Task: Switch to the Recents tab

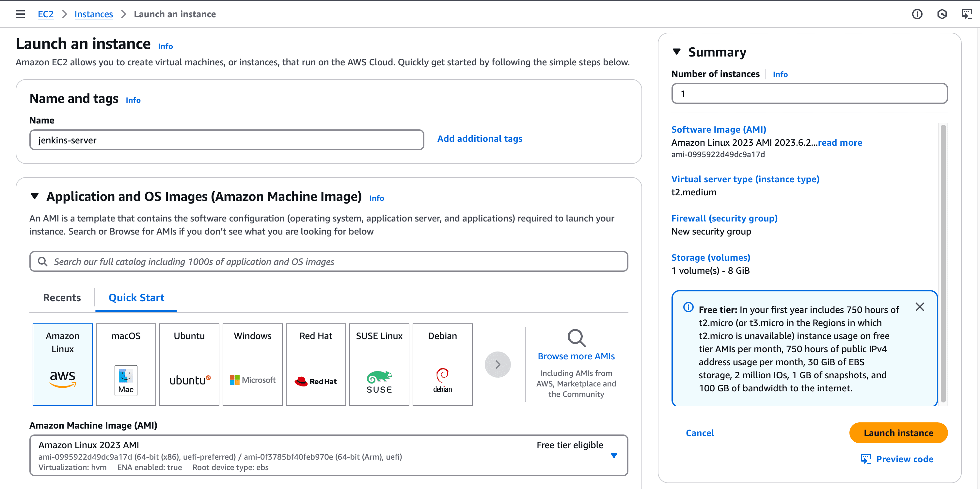Action: 62,297
